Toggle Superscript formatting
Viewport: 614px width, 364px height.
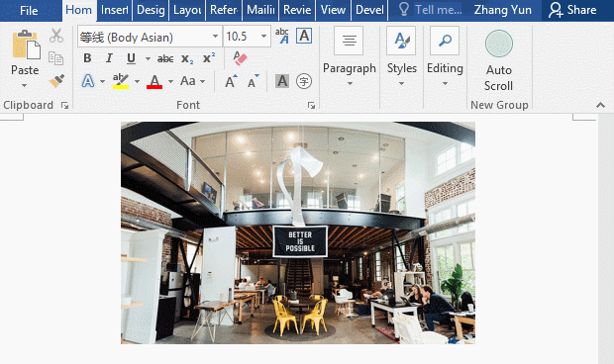coord(209,58)
